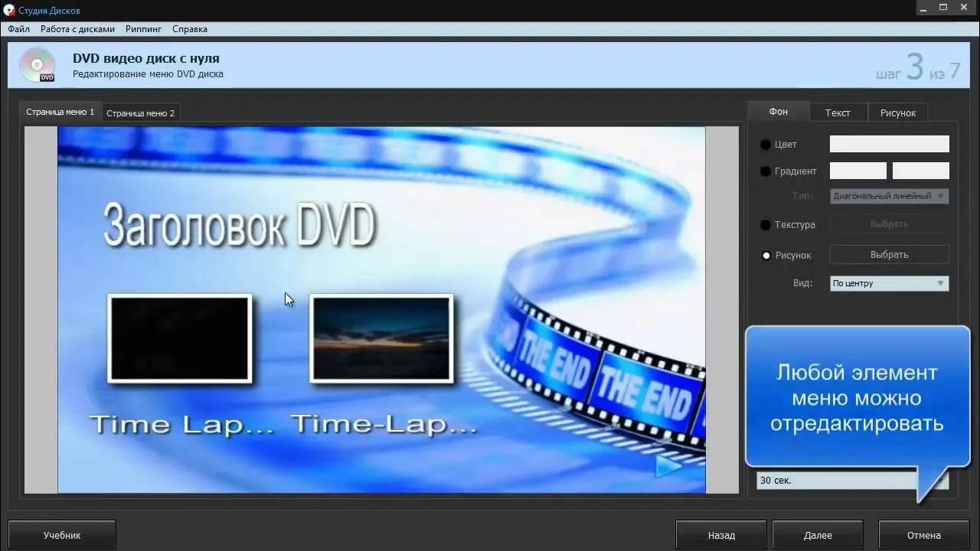Select the Заголовок DVD title in preview

(240, 226)
